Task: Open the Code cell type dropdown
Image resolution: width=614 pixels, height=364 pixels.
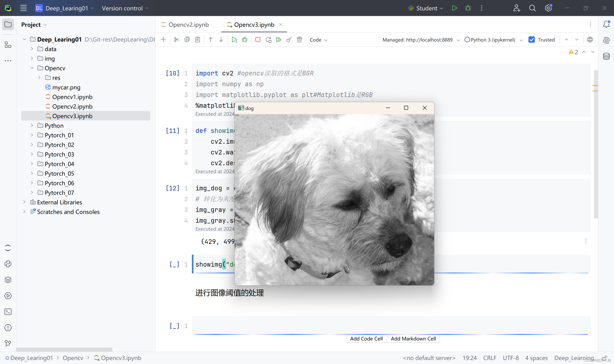Action: pos(318,40)
